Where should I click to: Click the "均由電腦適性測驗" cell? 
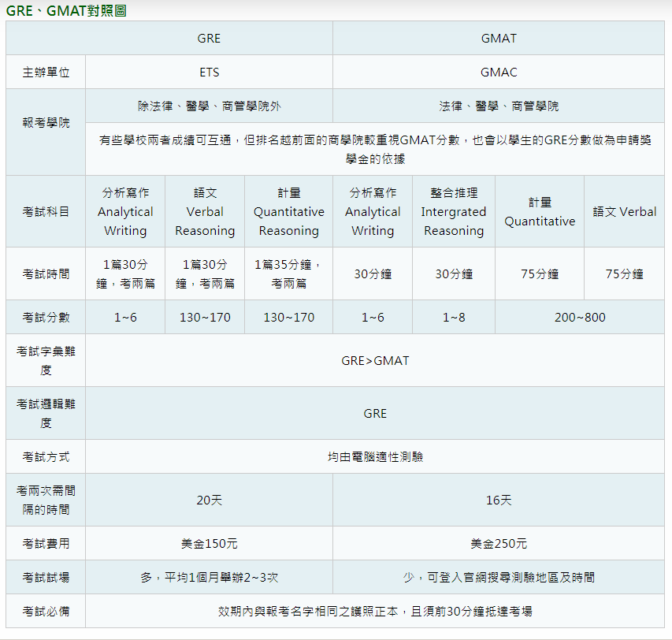[375, 456]
